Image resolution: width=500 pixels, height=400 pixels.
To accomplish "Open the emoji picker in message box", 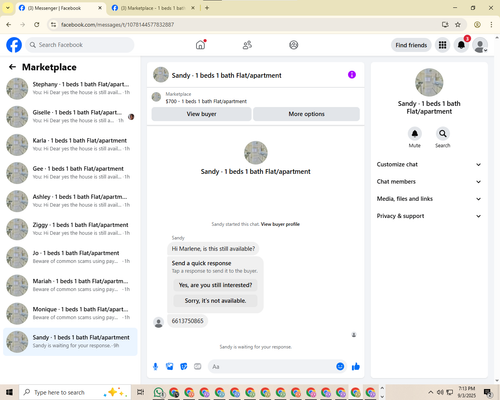I will coord(340,366).
